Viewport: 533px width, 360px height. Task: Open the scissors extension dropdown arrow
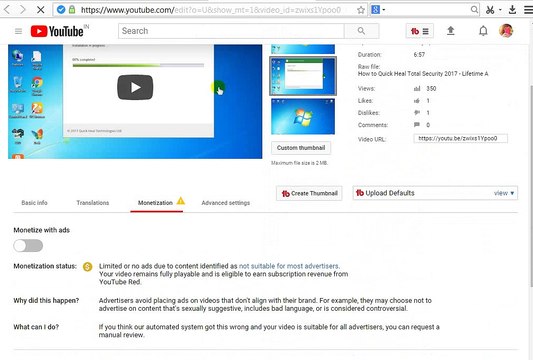500,10
